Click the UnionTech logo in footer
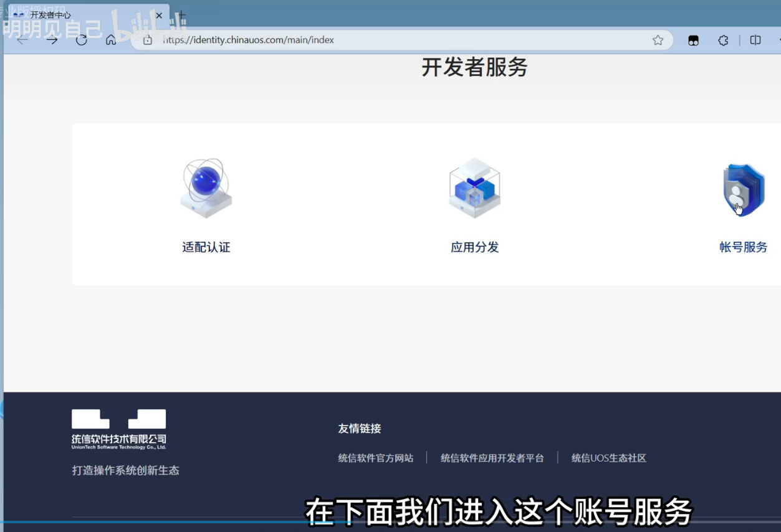This screenshot has height=532, width=781. (x=119, y=429)
